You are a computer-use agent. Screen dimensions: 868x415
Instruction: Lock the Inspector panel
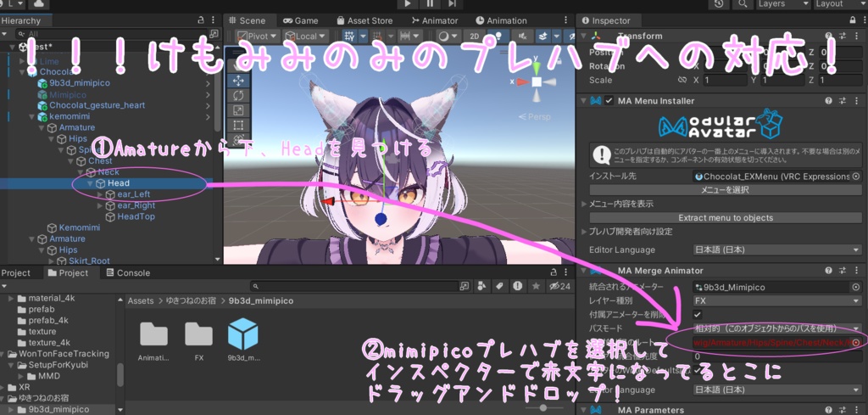point(852,20)
